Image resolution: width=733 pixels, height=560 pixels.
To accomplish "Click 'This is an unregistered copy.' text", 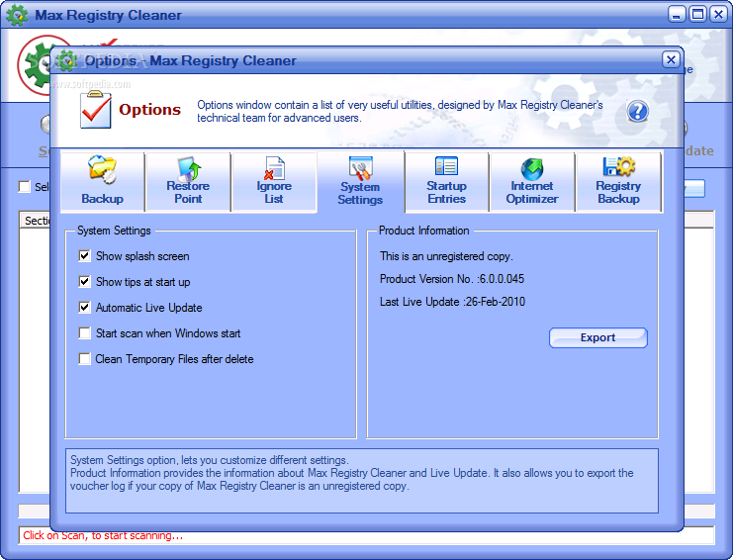I will point(446,256).
